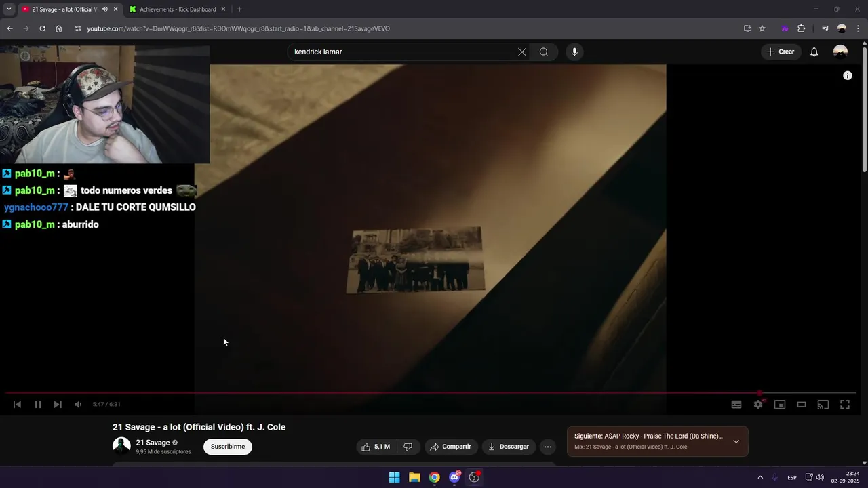
Task: Clear the kendrick lamar search text
Action: [x=522, y=52]
